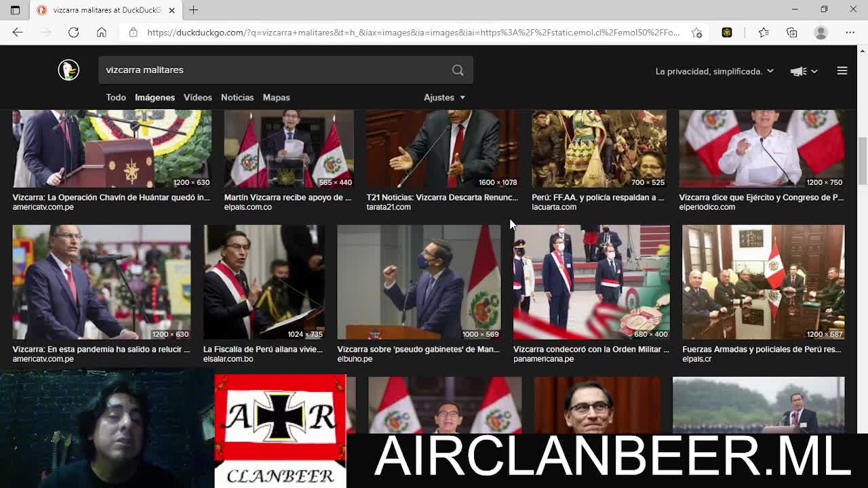Close the DuckDuckGo tab
This screenshot has height=488, width=868.
tap(172, 10)
